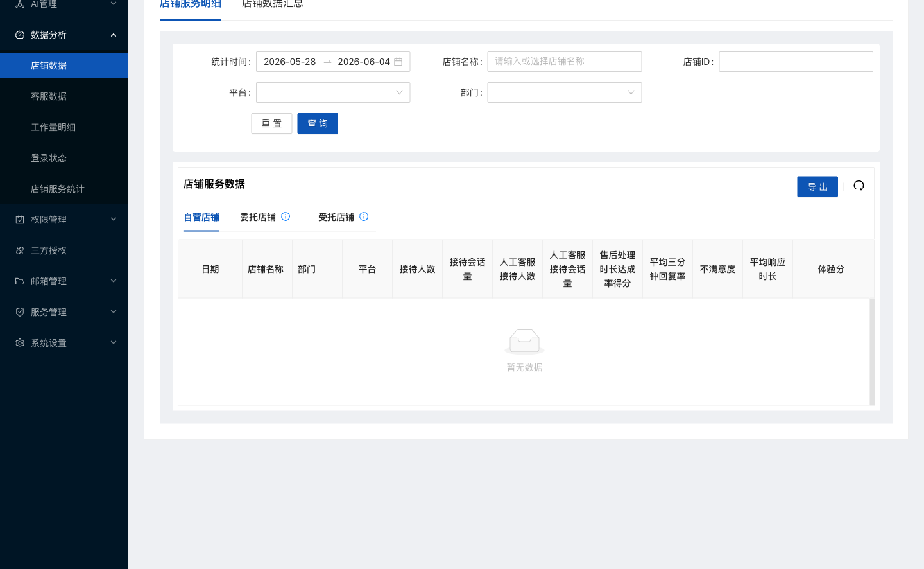Screen dimensions: 924x569
Task: Expand the 系统设置 menu chevron
Action: coord(114,342)
